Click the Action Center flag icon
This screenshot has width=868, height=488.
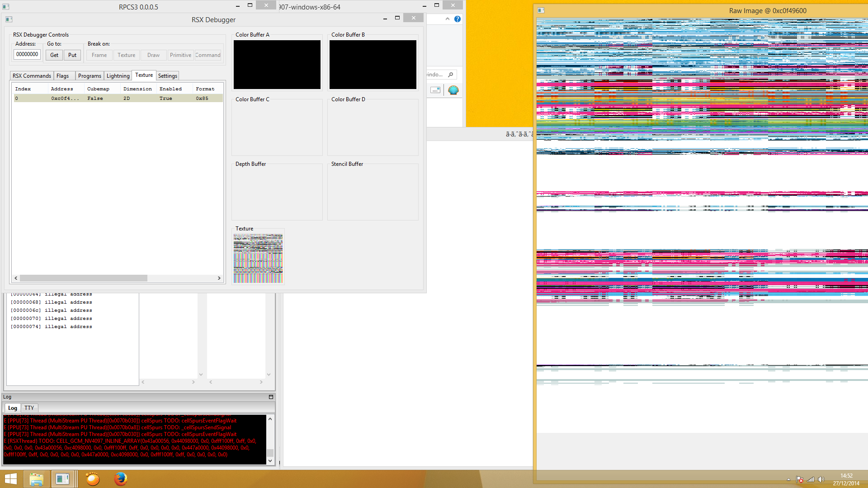(800, 479)
